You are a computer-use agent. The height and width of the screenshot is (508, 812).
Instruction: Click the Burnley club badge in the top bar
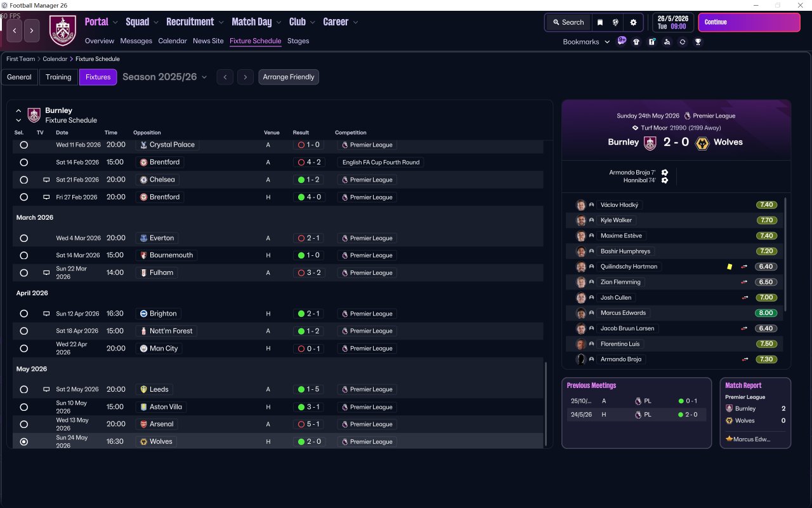tap(63, 30)
